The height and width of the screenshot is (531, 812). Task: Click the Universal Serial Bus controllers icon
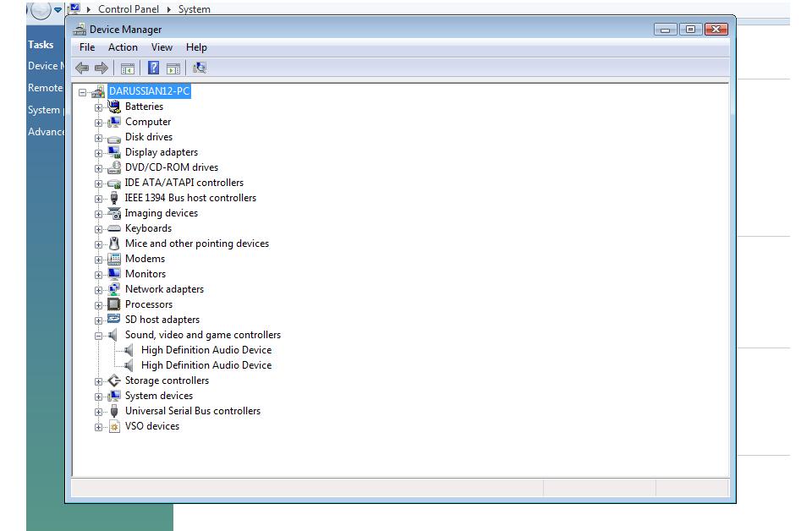(x=114, y=411)
